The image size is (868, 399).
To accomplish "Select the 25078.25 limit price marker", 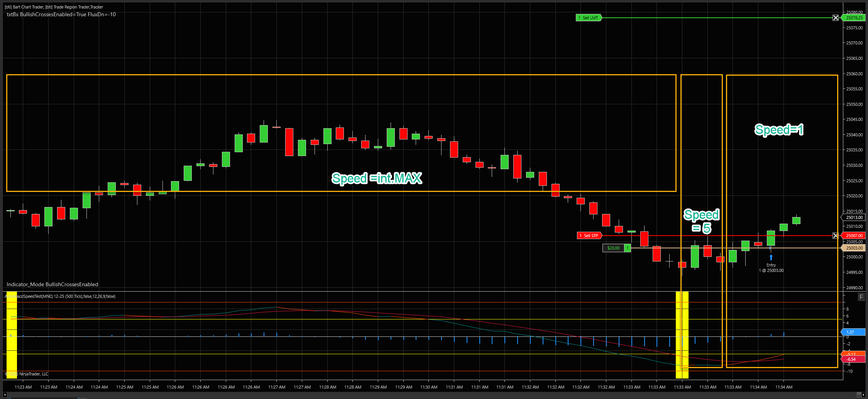I will click(x=854, y=18).
